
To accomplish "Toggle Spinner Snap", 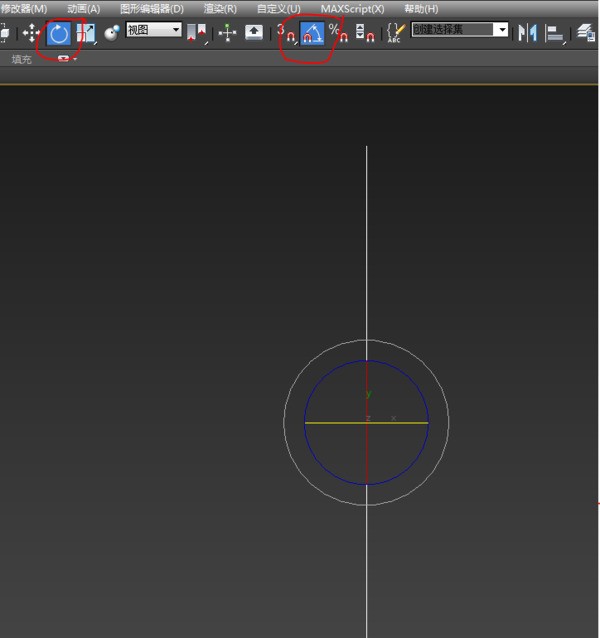I will (x=365, y=33).
